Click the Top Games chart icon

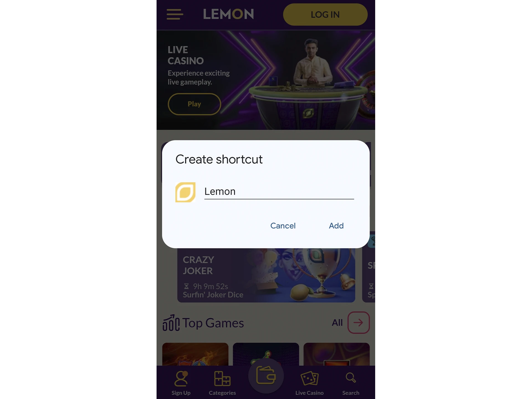(171, 323)
